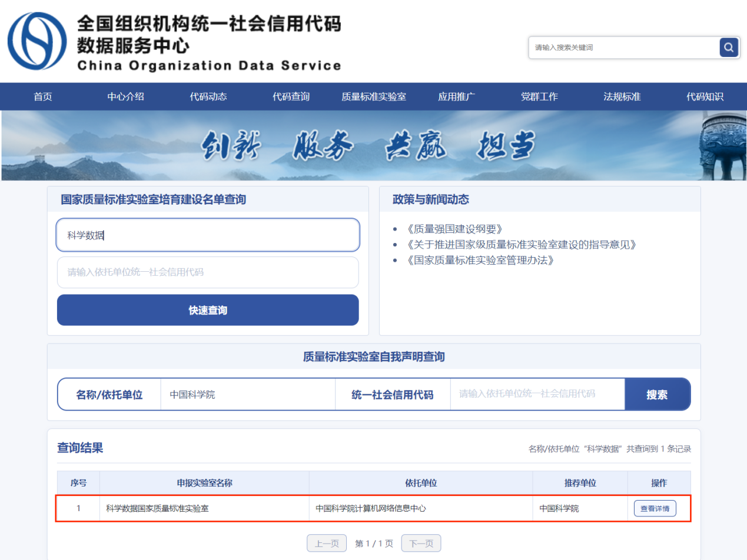
Task: Click 查看详情 for the 科学数据 lab row
Action: (x=655, y=508)
